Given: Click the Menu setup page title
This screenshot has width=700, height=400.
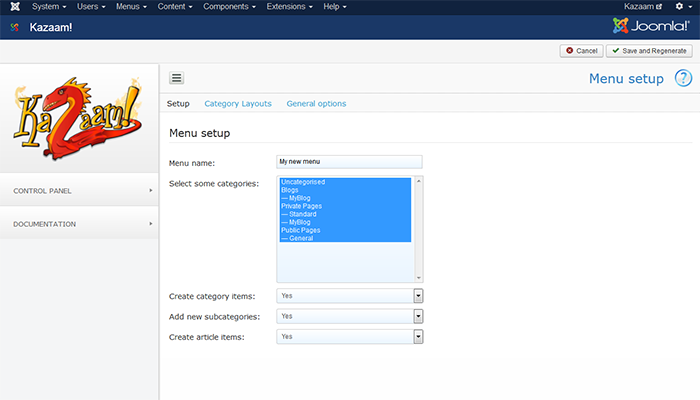Looking at the screenshot, I should point(626,79).
